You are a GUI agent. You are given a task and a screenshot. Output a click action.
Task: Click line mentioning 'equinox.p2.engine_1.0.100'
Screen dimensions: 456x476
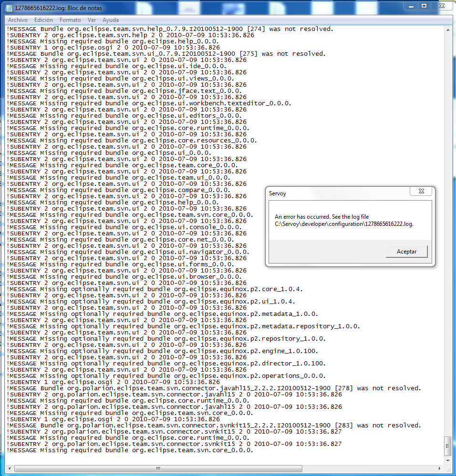(x=162, y=351)
